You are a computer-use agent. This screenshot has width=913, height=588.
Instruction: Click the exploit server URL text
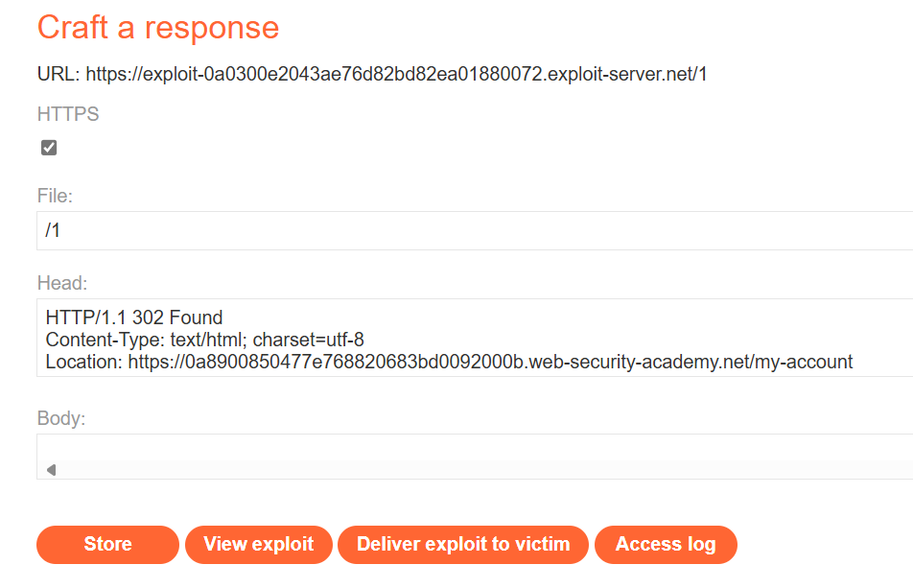point(396,74)
